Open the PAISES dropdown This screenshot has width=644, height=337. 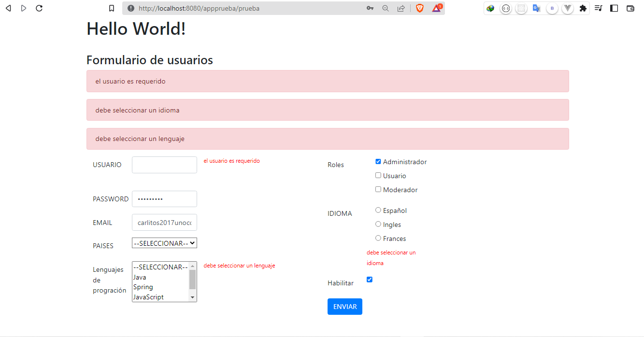pyautogui.click(x=164, y=243)
